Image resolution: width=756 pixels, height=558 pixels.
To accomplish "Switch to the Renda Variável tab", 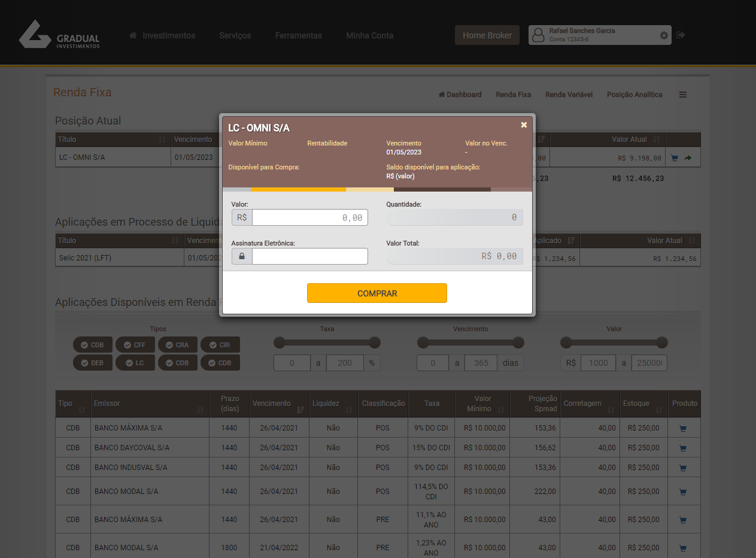I will 569,94.
